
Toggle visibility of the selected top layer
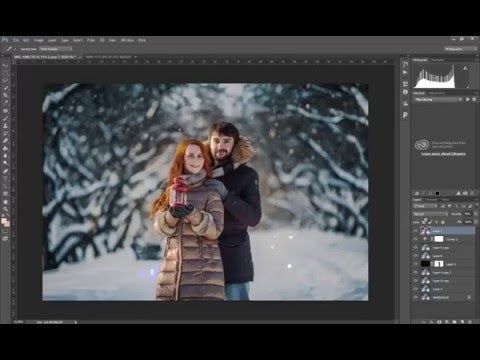[415, 231]
